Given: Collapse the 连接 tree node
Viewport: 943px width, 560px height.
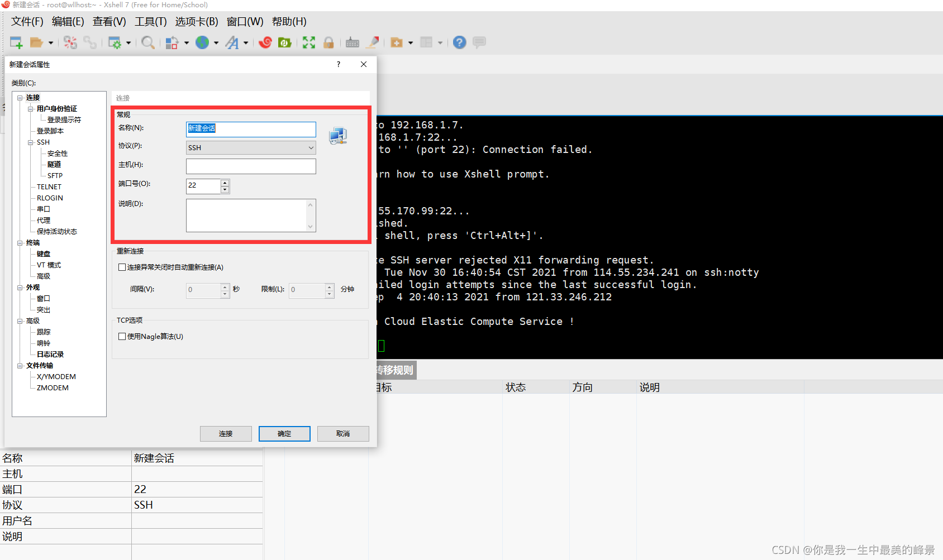Looking at the screenshot, I should [x=20, y=98].
